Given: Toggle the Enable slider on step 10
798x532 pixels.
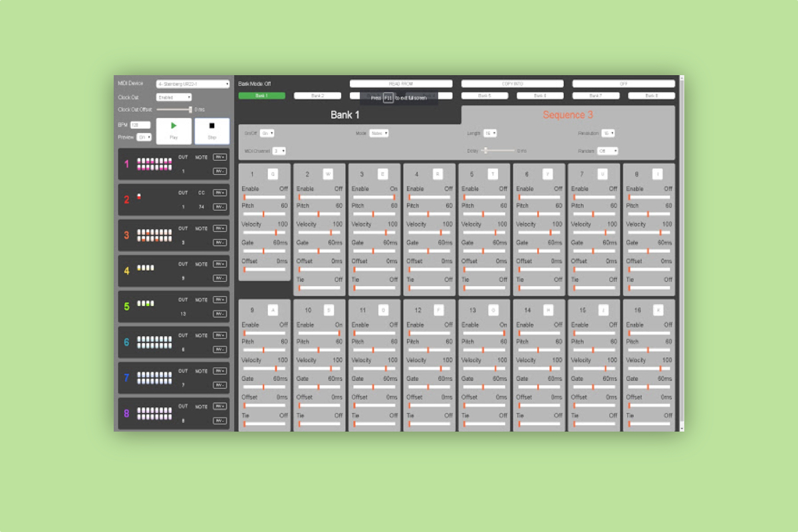Looking at the screenshot, I should 319,332.
